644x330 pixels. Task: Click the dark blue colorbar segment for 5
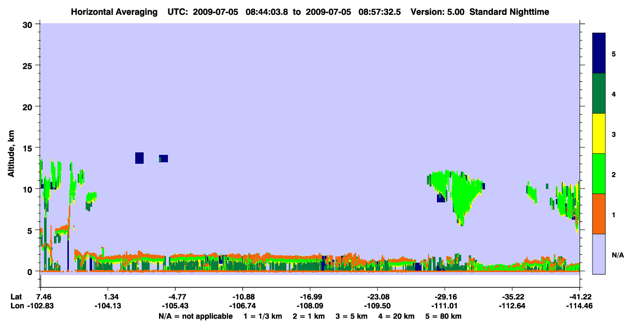[x=599, y=53]
